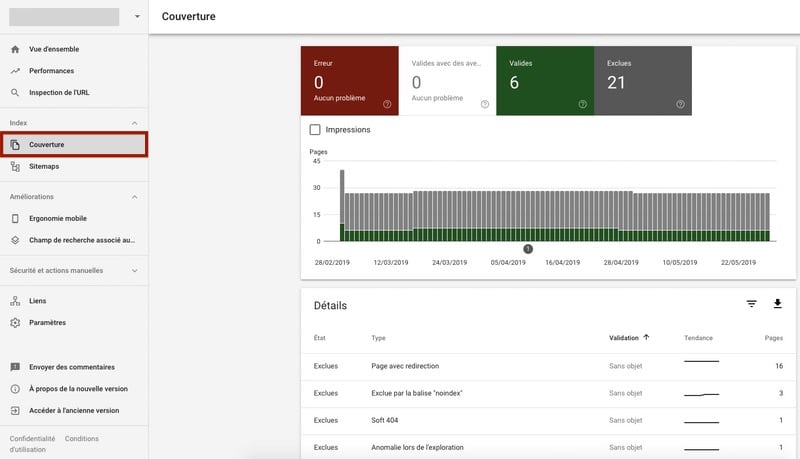Viewport: 800px width, 459px height.
Task: Click Accéder à l'ancienne version
Action: (73, 411)
